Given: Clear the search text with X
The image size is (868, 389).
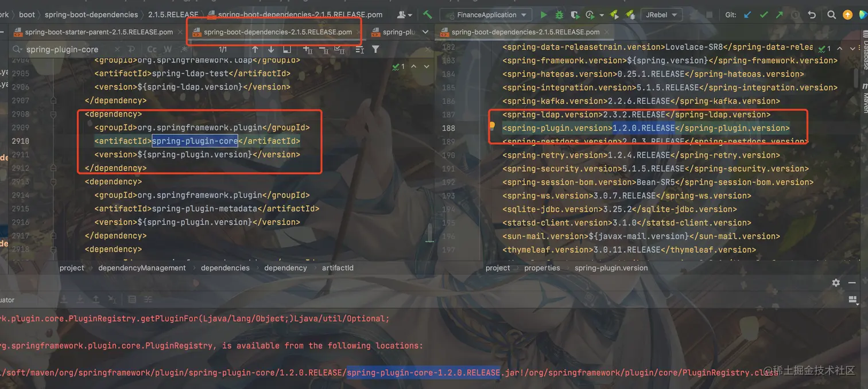Looking at the screenshot, I should [117, 49].
